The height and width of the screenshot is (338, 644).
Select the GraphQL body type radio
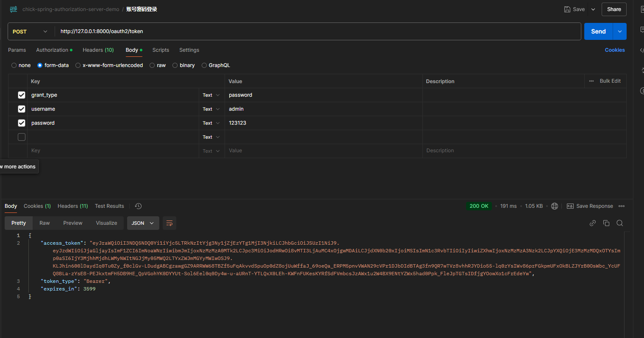(204, 65)
